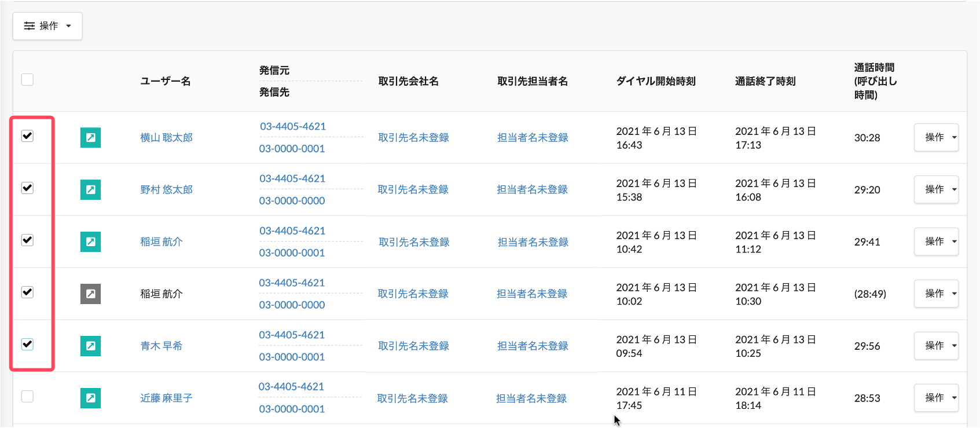
Task: Click 取引先名未登録 in 野村 悠太郎's row
Action: coord(413,189)
